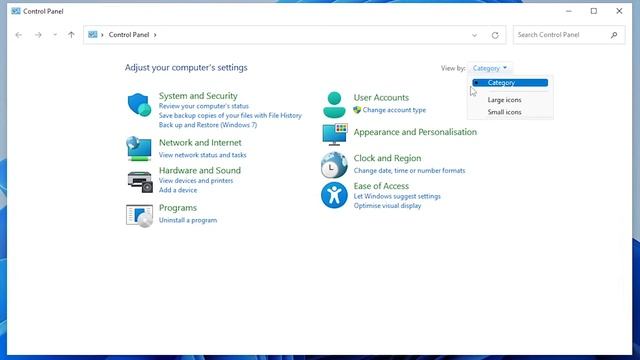
Task: Expand the chevron after Control Panel breadcrumb
Action: click(x=155, y=35)
